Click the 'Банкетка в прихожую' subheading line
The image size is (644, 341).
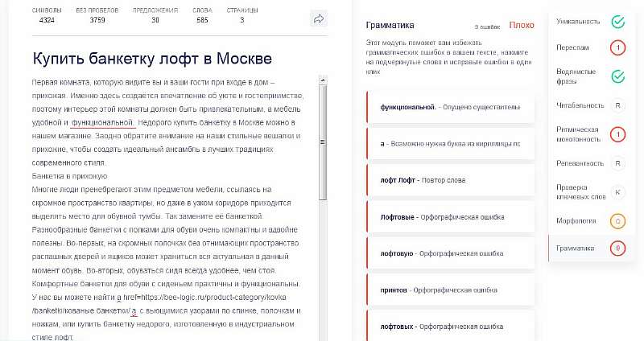[x=69, y=176]
